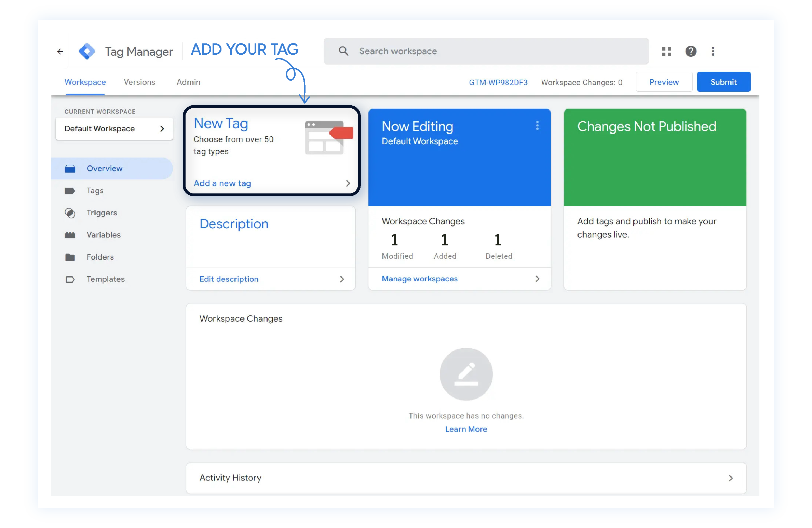Open Now Editing card options menu
This screenshot has width=812, height=528.
point(537,126)
